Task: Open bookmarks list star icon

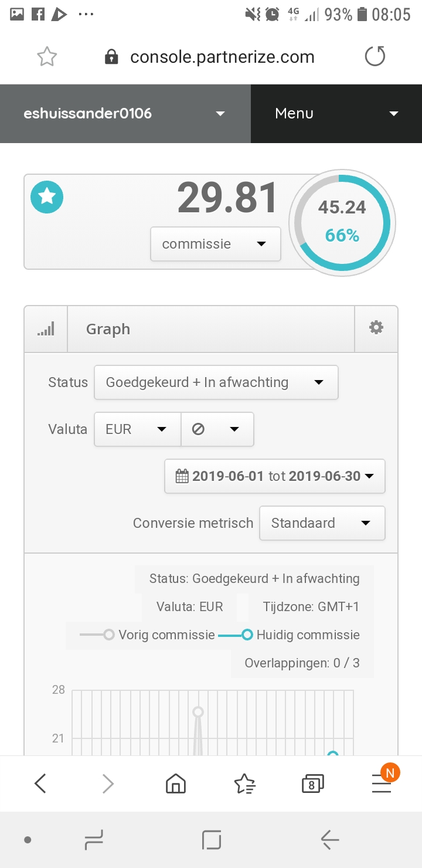Action: tap(244, 784)
